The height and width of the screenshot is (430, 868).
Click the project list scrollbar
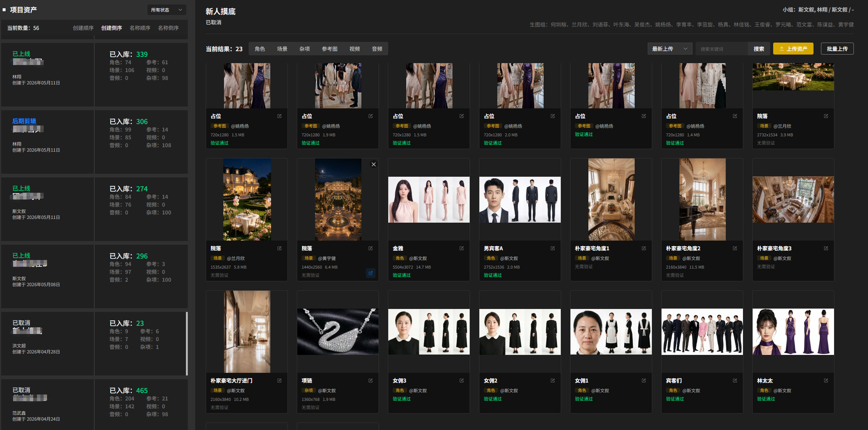187,343
